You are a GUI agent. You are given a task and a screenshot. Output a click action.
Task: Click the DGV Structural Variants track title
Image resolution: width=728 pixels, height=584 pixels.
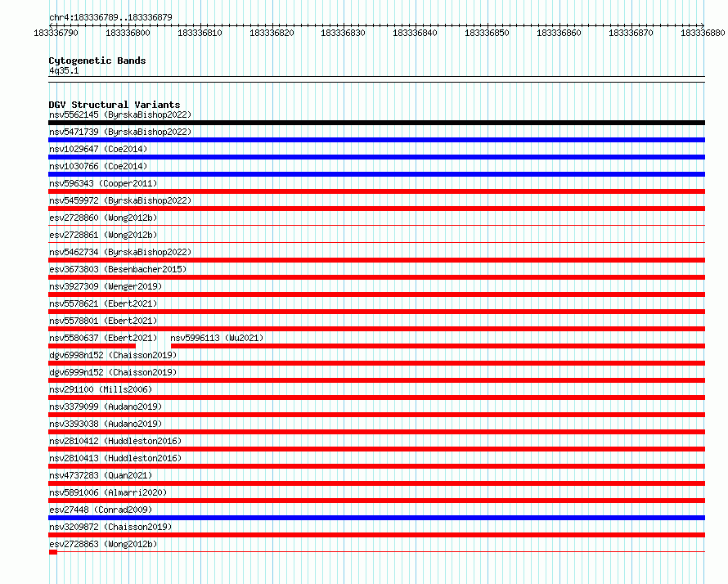(115, 105)
